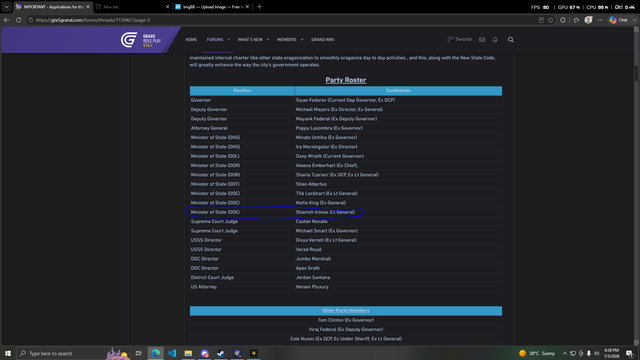Open the taskbar microphone icon
The width and height of the screenshot is (640, 360).
coord(589,353)
